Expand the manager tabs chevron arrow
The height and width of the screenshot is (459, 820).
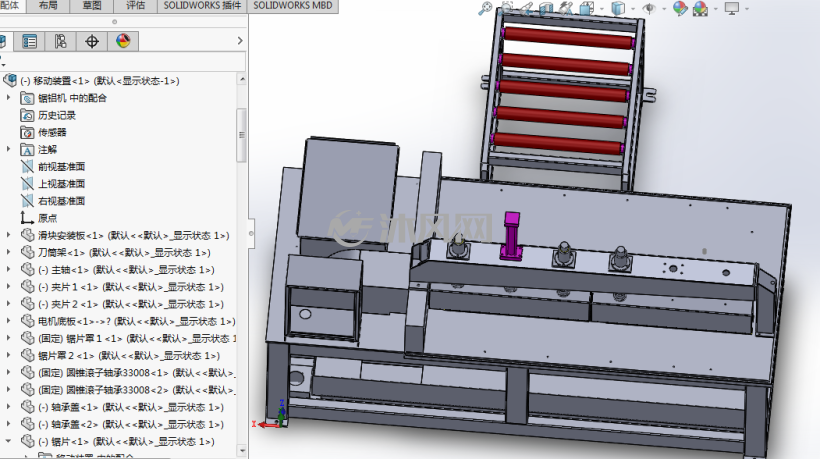pos(240,41)
